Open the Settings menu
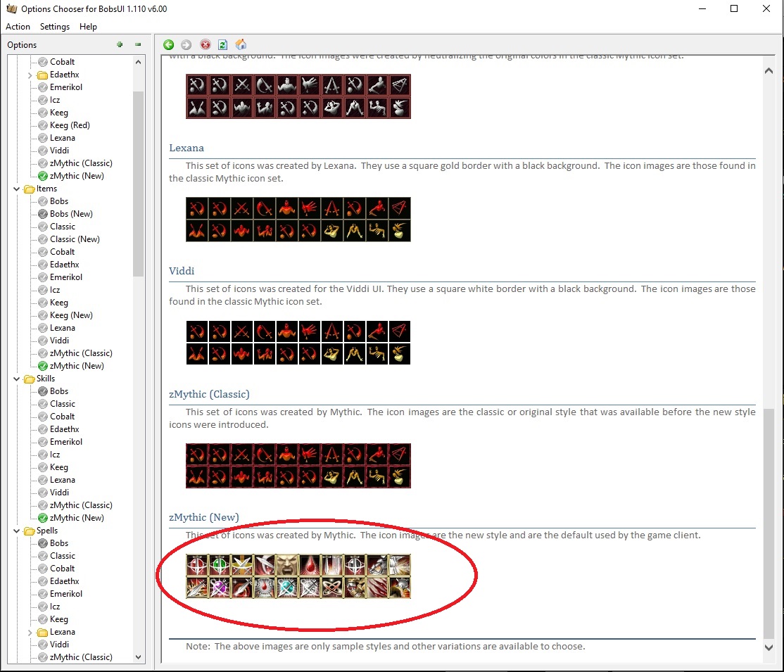 click(55, 27)
